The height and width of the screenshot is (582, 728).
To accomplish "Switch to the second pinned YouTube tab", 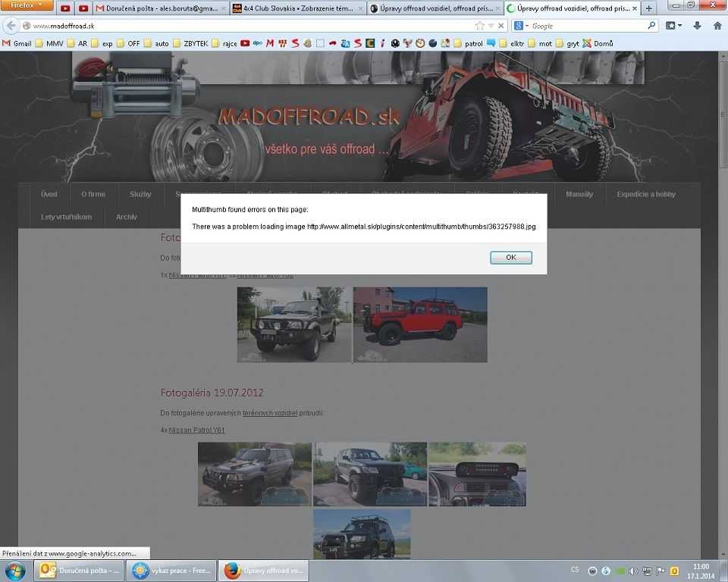I will (83, 8).
